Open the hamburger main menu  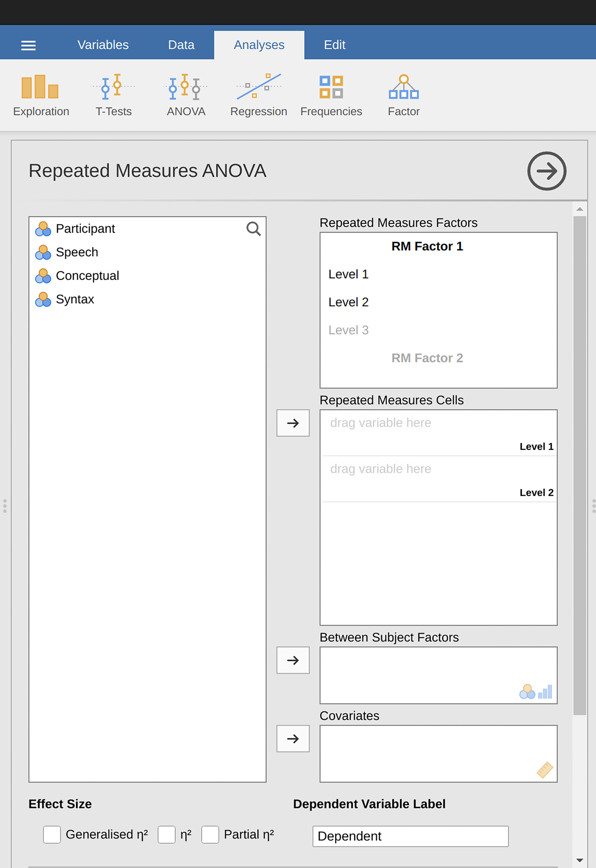click(28, 45)
